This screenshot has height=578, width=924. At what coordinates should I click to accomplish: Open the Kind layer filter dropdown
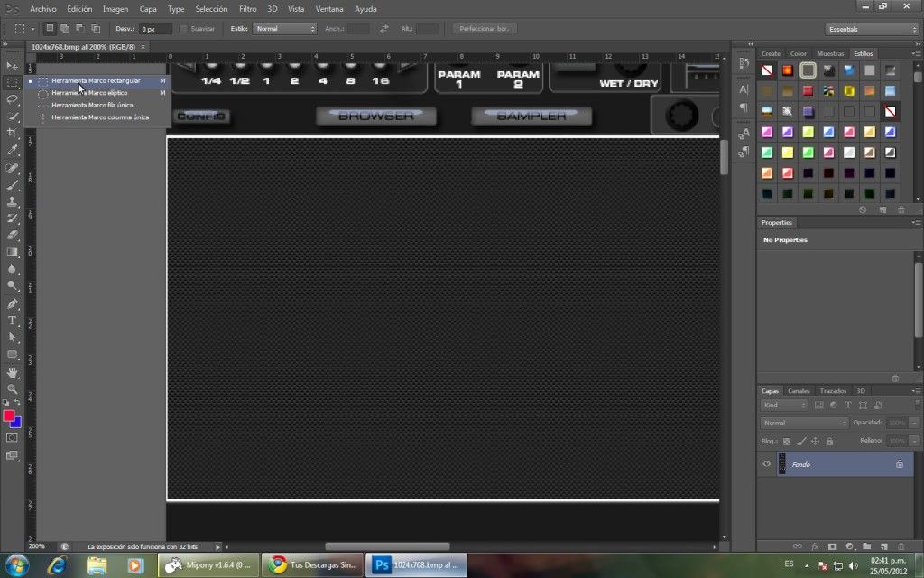[x=784, y=406]
